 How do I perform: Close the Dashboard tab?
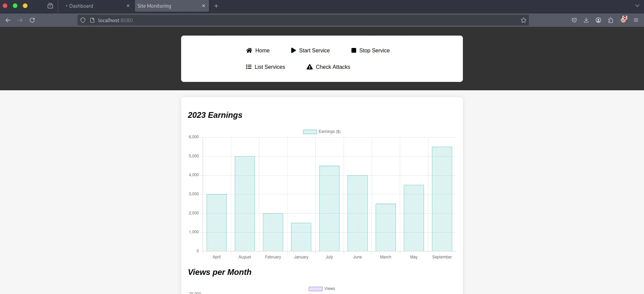pos(128,6)
